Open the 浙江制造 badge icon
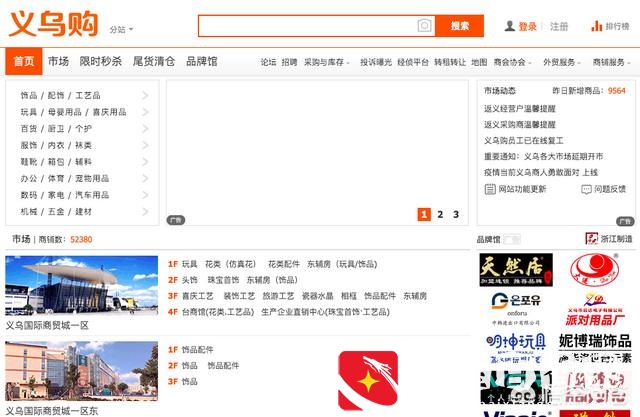Image resolution: width=640 pixels, height=417 pixels. click(x=591, y=239)
